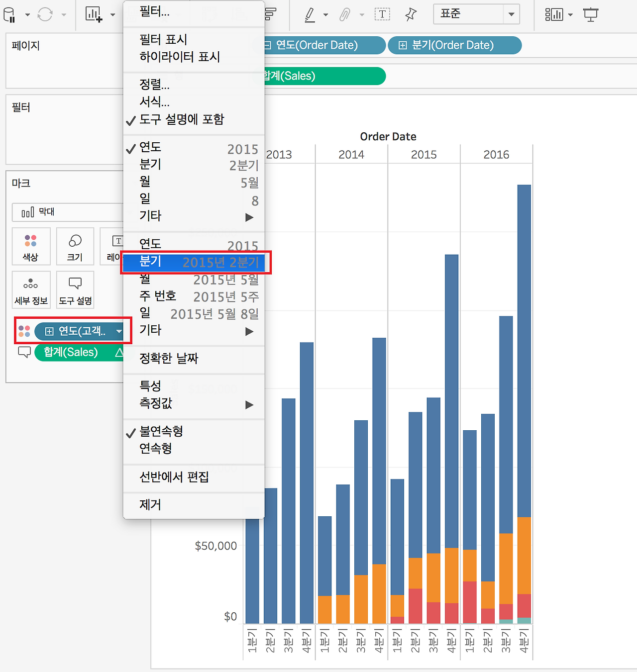Screen dimensions: 637x672
Task: Switch the field to 연속형 continuous
Action: pyautogui.click(x=194, y=449)
